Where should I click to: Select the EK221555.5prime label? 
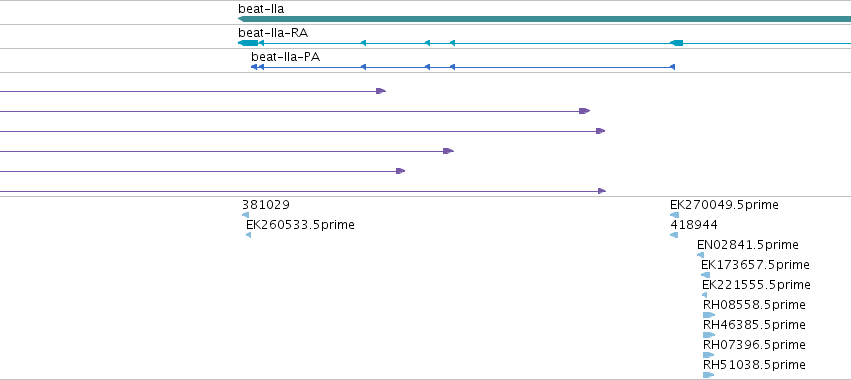click(x=757, y=285)
